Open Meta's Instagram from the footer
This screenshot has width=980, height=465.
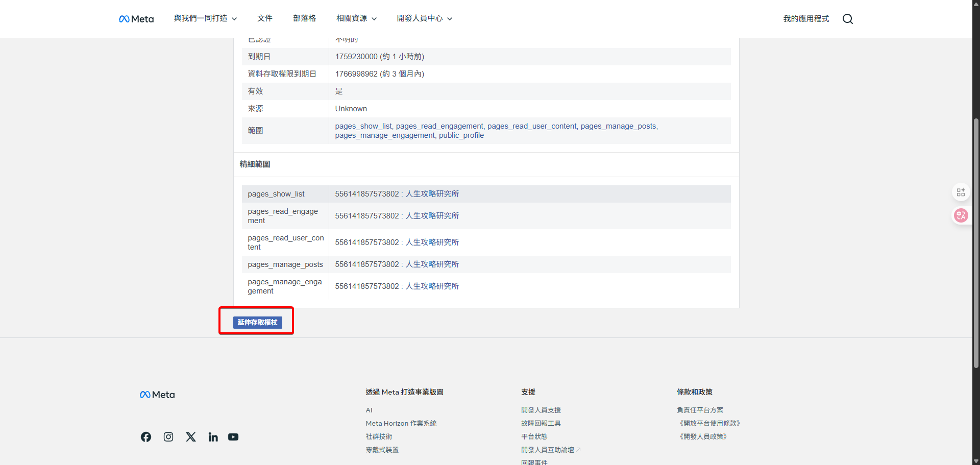(168, 437)
